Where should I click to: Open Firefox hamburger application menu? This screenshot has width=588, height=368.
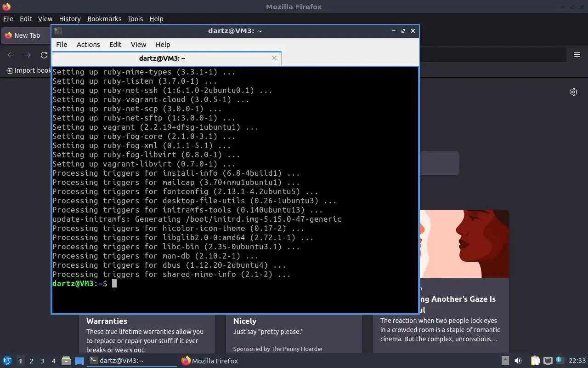[x=577, y=55]
